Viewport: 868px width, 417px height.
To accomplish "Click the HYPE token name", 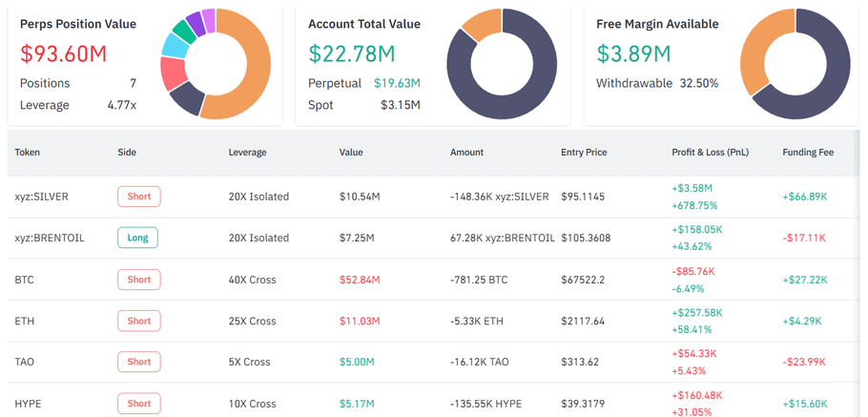I will 28,404.
